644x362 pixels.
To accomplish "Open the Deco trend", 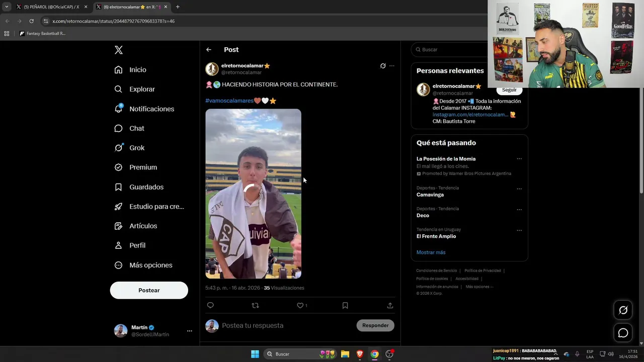I will [423, 215].
